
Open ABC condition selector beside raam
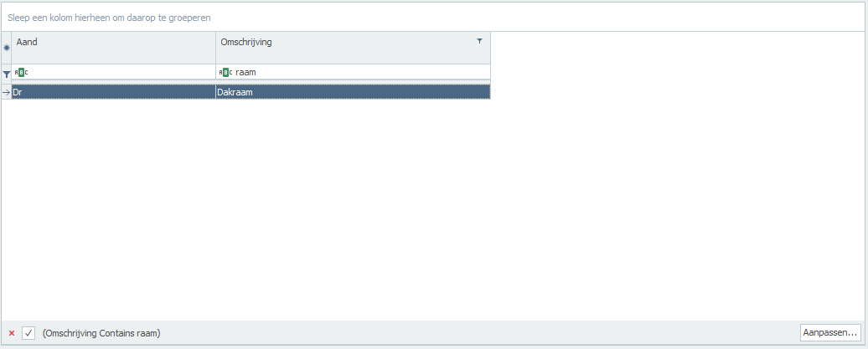click(x=226, y=73)
